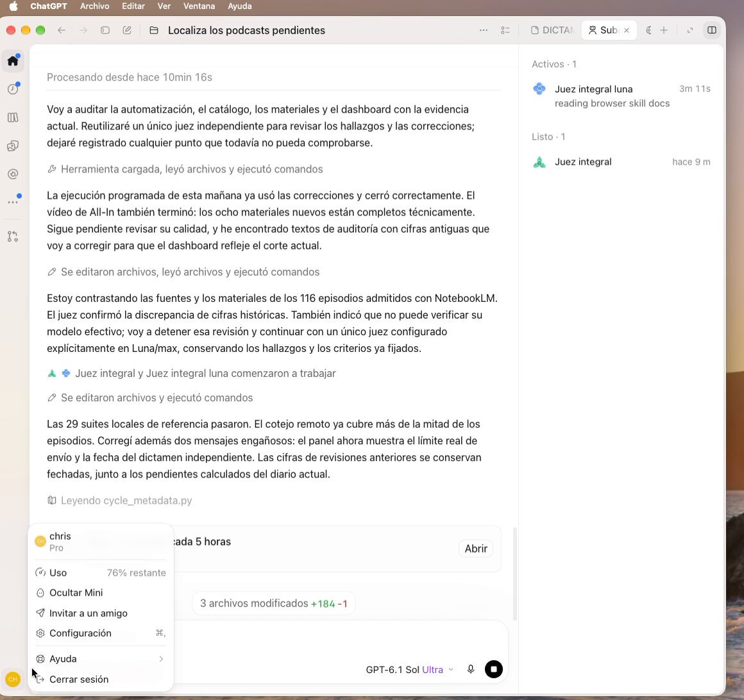
Task: Close the Sub tab
Action: pos(627,30)
